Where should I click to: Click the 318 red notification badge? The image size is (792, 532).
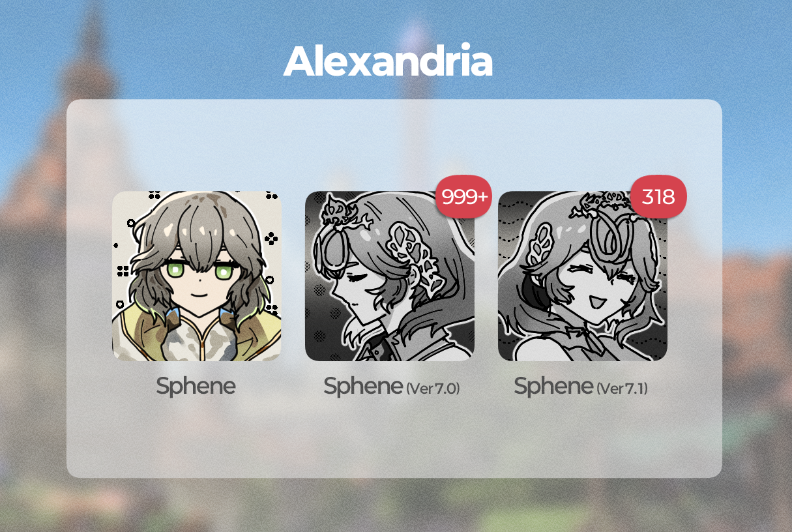click(x=658, y=196)
